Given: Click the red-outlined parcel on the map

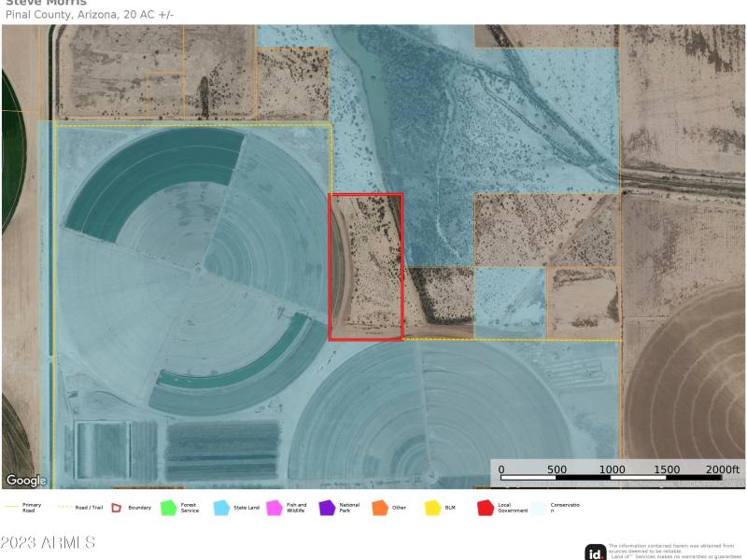Looking at the screenshot, I should click(366, 267).
